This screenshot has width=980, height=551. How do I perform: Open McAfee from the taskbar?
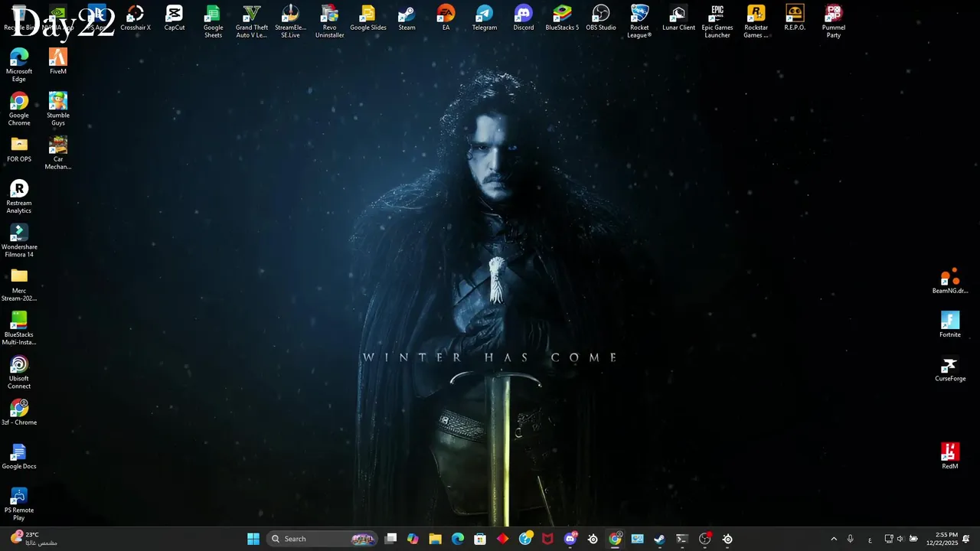click(x=547, y=539)
